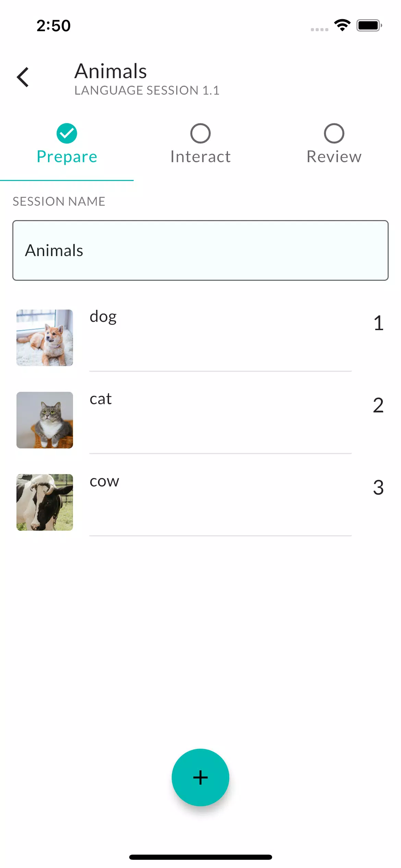This screenshot has width=401, height=868.
Task: Open the cow photo thumbnail
Action: pyautogui.click(x=45, y=502)
